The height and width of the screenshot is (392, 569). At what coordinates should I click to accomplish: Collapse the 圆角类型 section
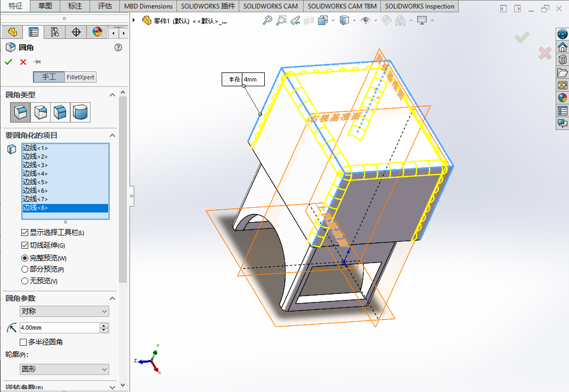pyautogui.click(x=112, y=95)
